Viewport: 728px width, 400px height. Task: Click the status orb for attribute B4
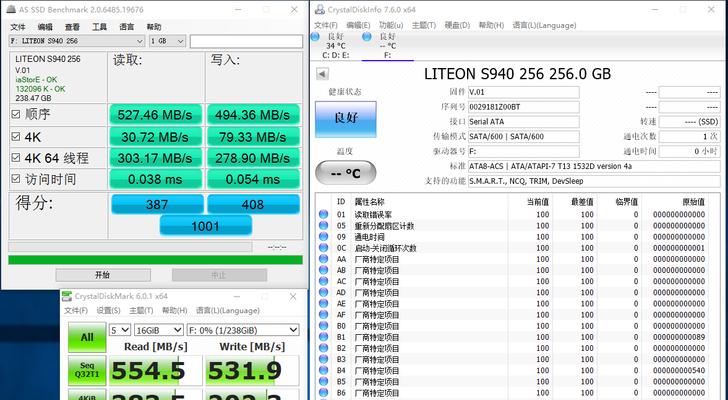(x=324, y=370)
